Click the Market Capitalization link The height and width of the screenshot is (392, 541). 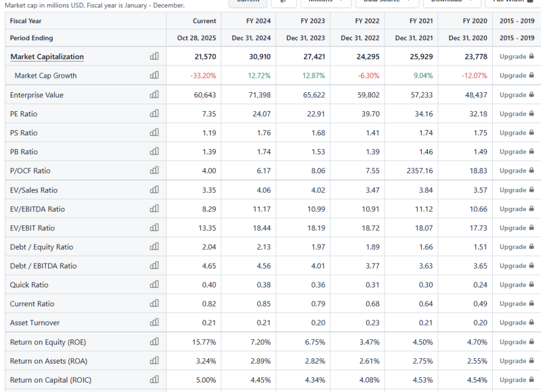47,57
